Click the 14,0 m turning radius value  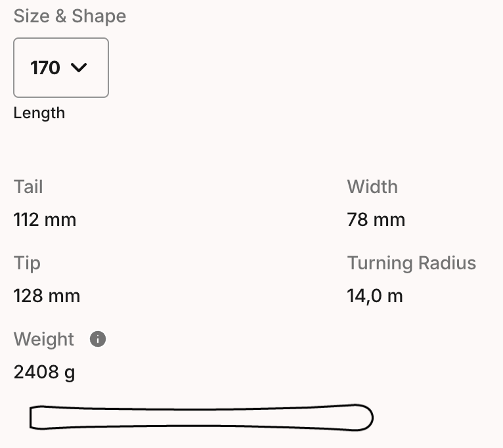[374, 296]
